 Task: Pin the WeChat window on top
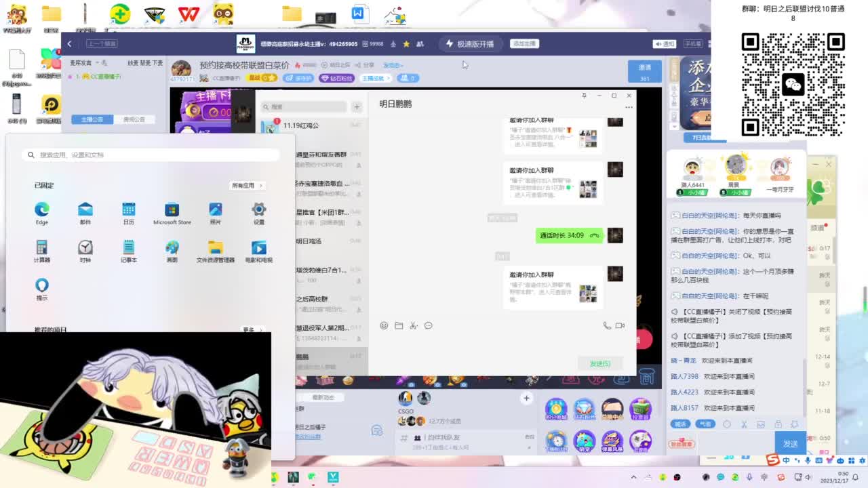584,96
